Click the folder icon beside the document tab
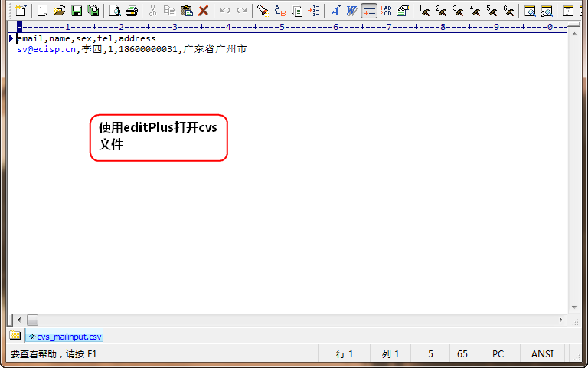588x368 pixels. tap(15, 336)
